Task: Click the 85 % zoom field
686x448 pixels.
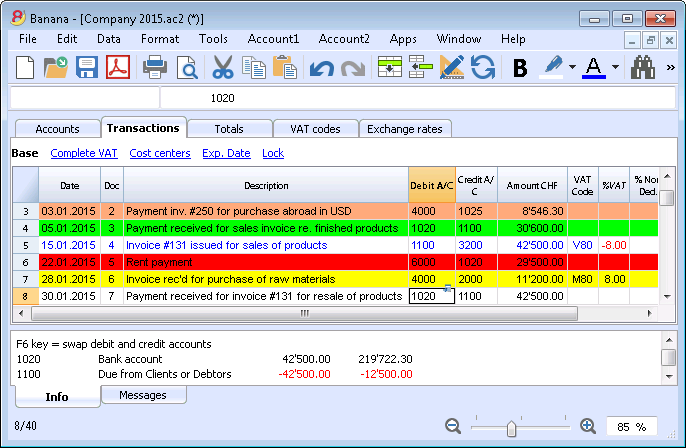Action: (631, 427)
